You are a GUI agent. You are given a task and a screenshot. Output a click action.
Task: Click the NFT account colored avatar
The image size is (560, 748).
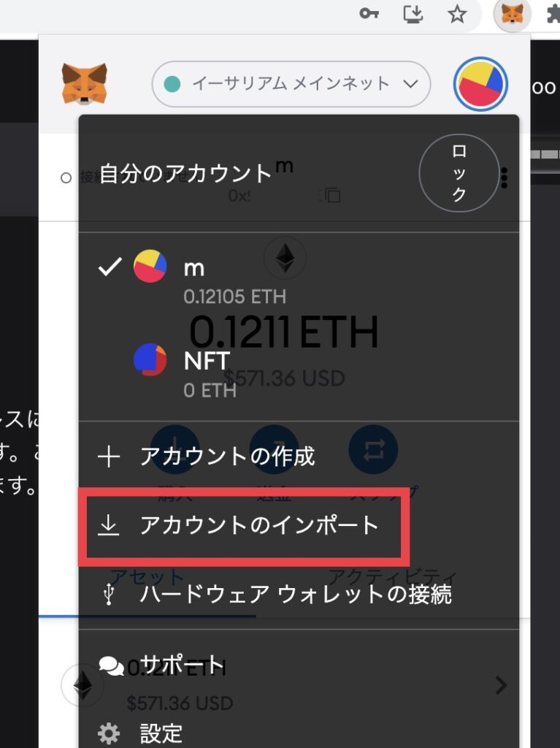click(x=150, y=359)
